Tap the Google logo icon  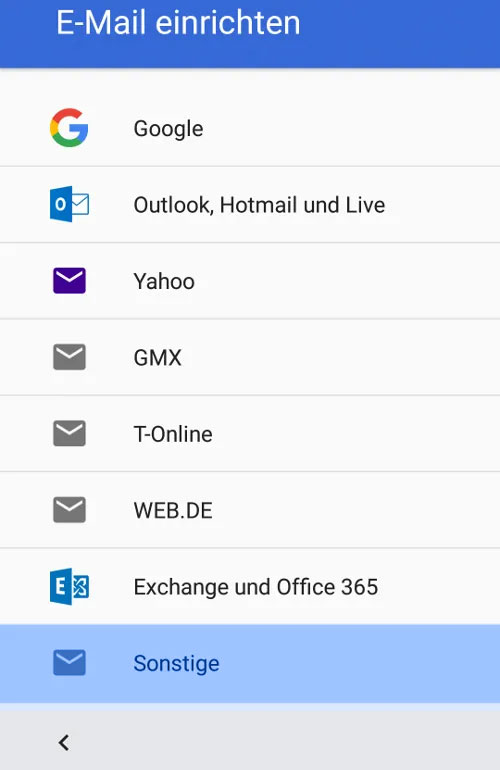coord(69,128)
